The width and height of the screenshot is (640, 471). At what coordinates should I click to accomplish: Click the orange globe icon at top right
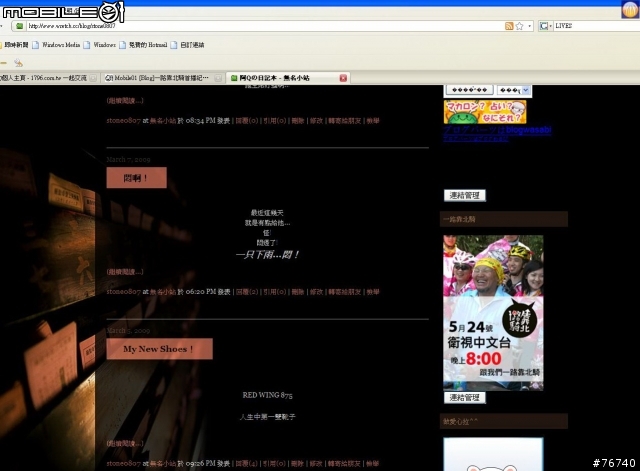tap(630, 10)
